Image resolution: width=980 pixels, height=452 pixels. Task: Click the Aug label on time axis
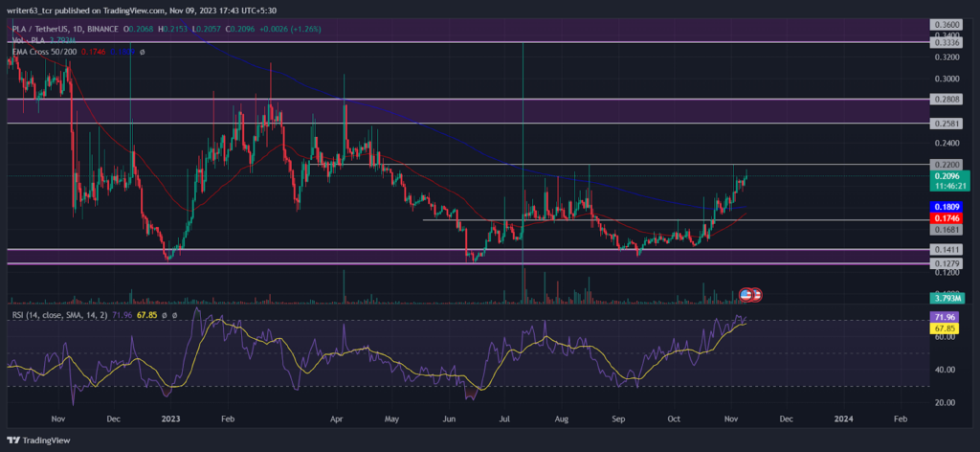pos(561,420)
